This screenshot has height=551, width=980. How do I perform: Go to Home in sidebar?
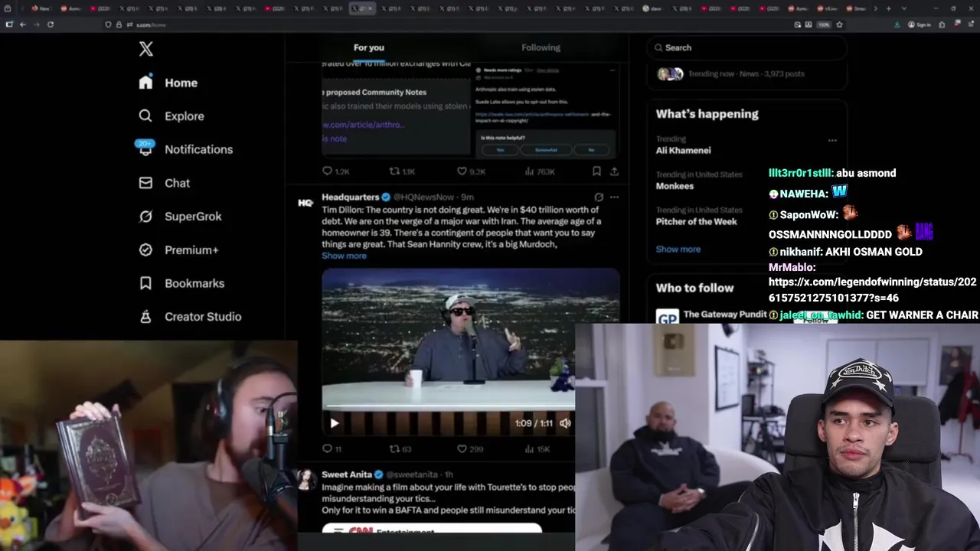click(181, 83)
